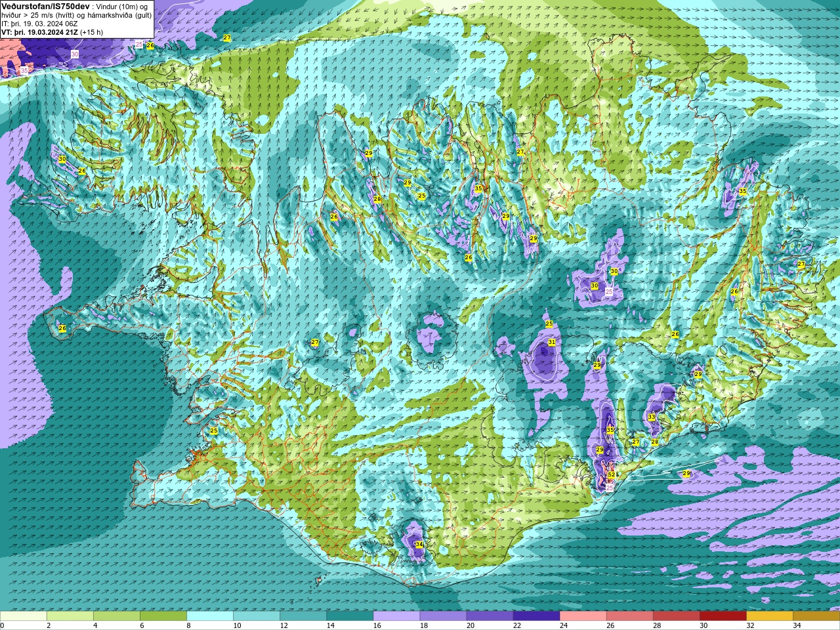Select the 14–16 m/s dark teal legend swatch

click(350, 616)
